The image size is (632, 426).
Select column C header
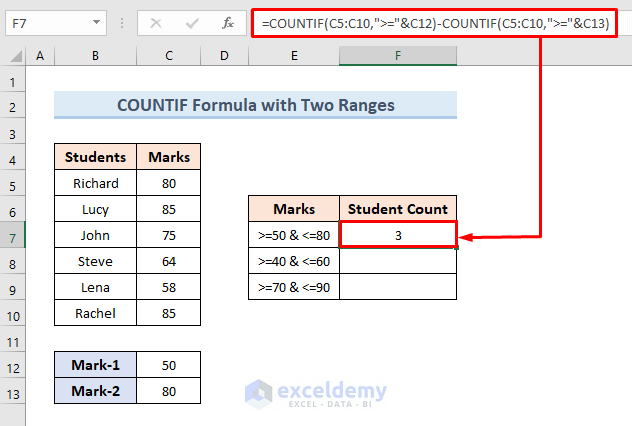pyautogui.click(x=168, y=56)
